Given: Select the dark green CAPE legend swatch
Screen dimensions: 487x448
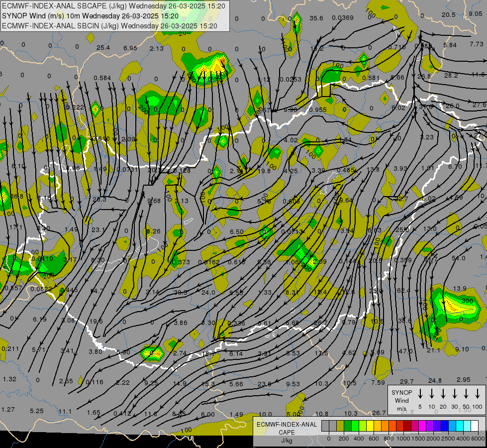Looking at the screenshot, I should click(x=348, y=426).
